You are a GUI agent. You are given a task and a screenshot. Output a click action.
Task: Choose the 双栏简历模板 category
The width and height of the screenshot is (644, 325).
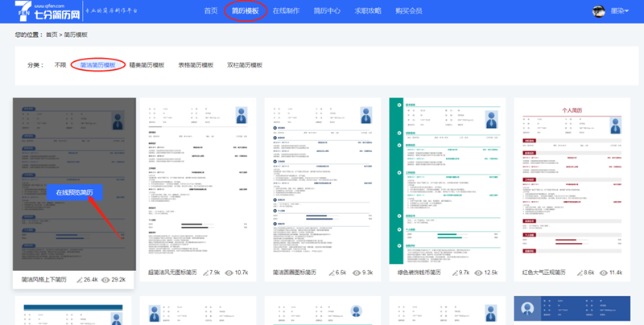[x=245, y=65]
